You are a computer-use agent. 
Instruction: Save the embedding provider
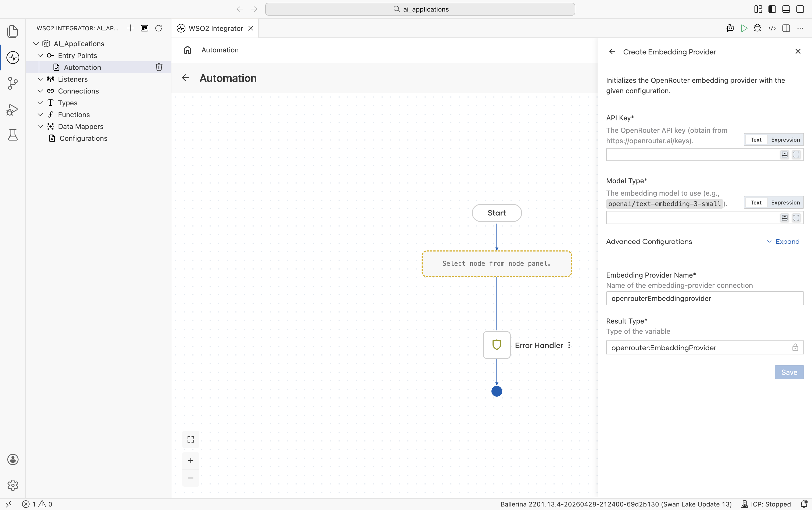point(789,372)
